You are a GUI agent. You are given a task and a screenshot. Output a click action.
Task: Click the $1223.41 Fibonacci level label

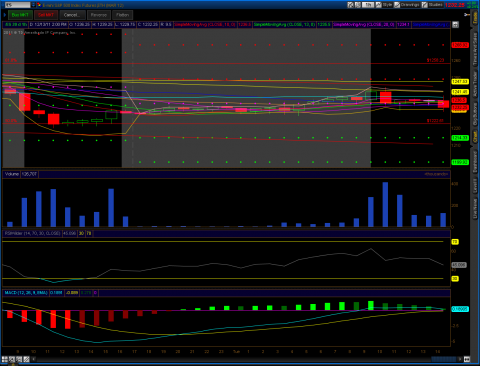click(435, 121)
